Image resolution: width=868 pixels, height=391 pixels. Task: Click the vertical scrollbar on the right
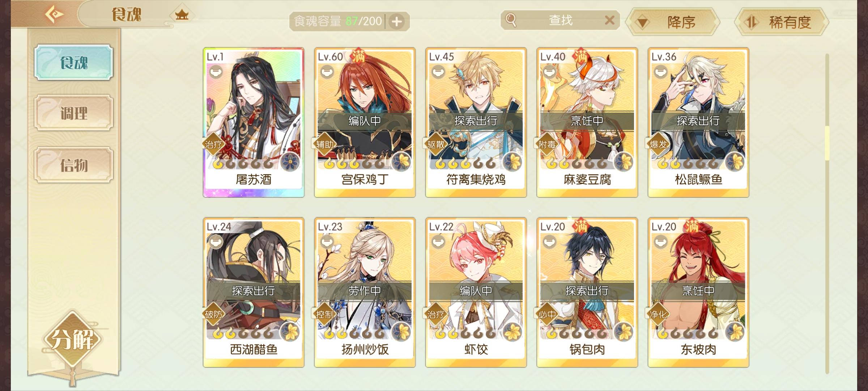(x=827, y=214)
